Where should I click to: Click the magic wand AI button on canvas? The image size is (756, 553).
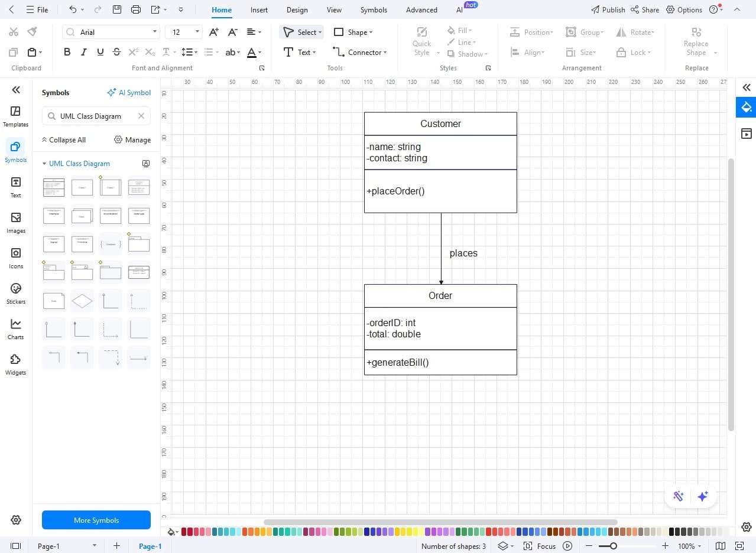point(679,496)
